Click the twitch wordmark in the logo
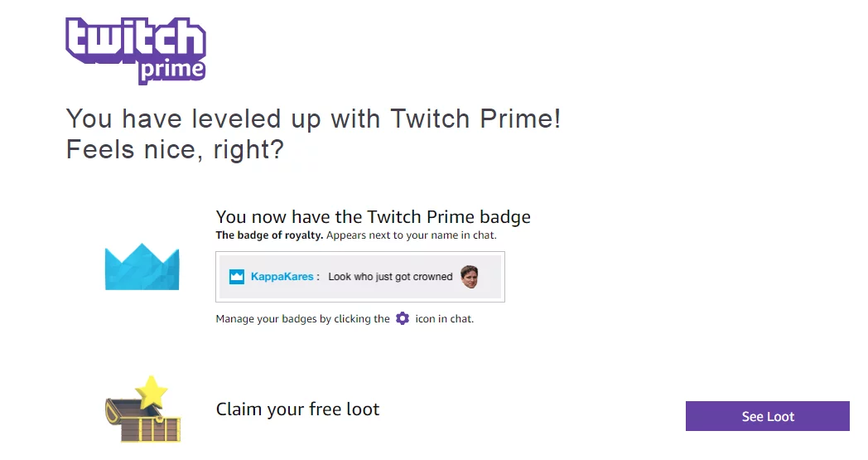 click(x=135, y=39)
